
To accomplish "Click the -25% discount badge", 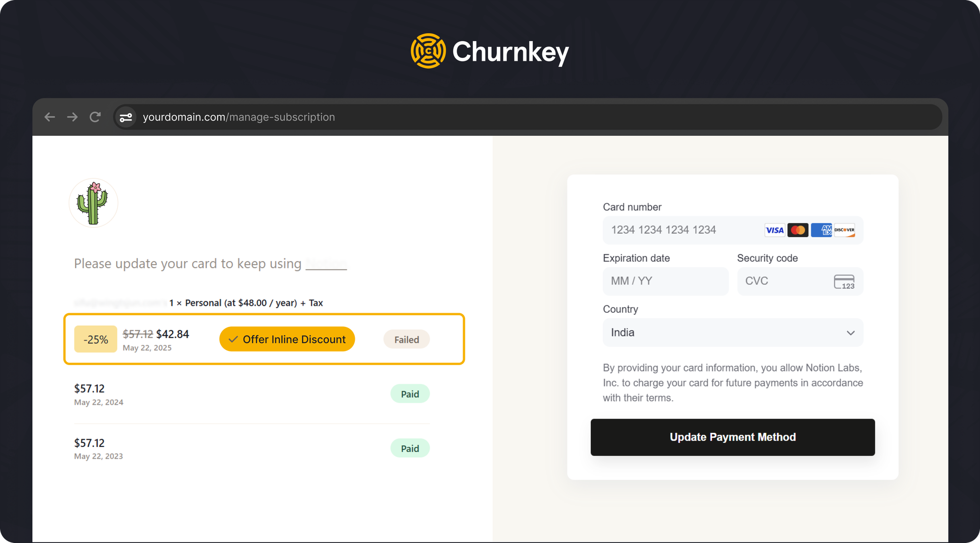I will click(96, 339).
